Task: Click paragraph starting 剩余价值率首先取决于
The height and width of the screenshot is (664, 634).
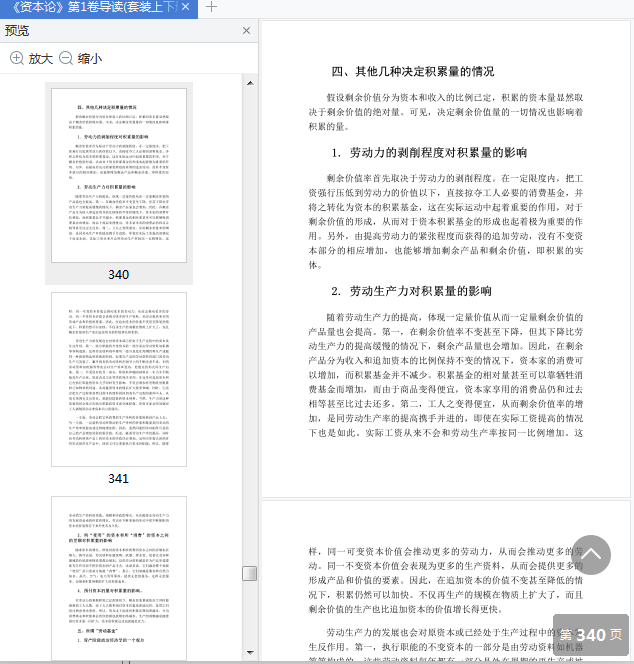Action: click(446, 221)
